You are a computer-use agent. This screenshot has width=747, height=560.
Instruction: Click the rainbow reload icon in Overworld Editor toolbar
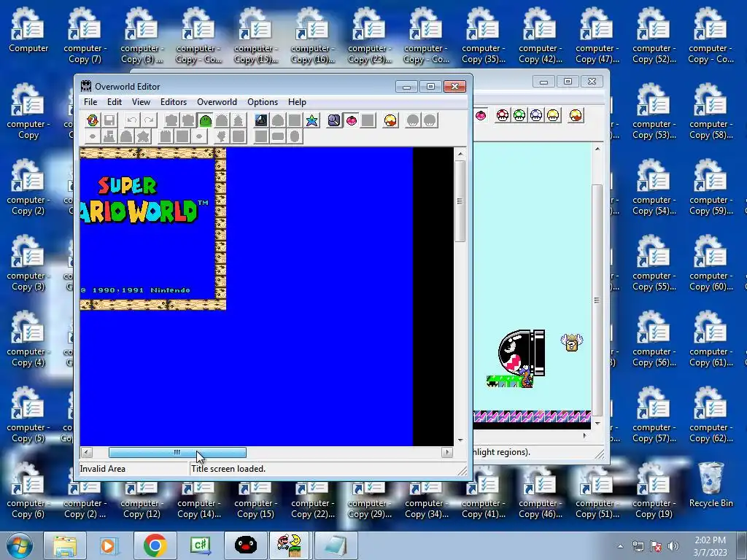tap(93, 120)
